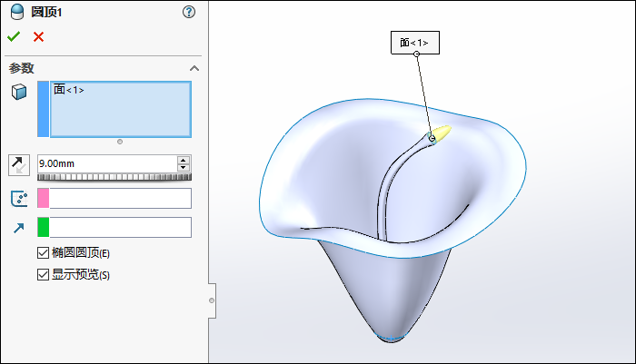Viewport: 636px width, 364px height.
Task: Select 面<1> in the face selection list
Action: click(69, 90)
